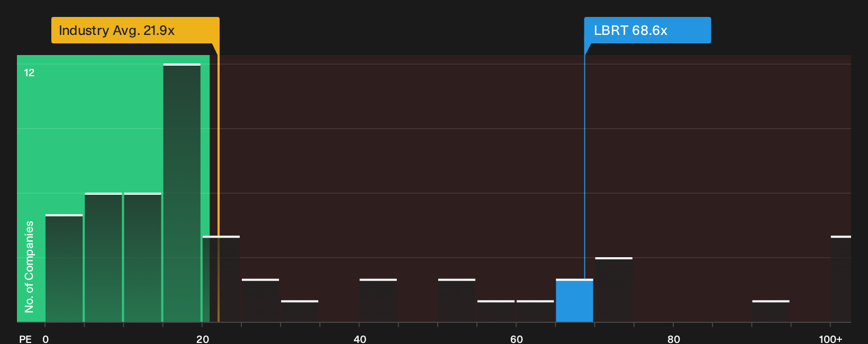The height and width of the screenshot is (344, 868).
Task: Click the 'PE' axis label
Action: (x=25, y=339)
